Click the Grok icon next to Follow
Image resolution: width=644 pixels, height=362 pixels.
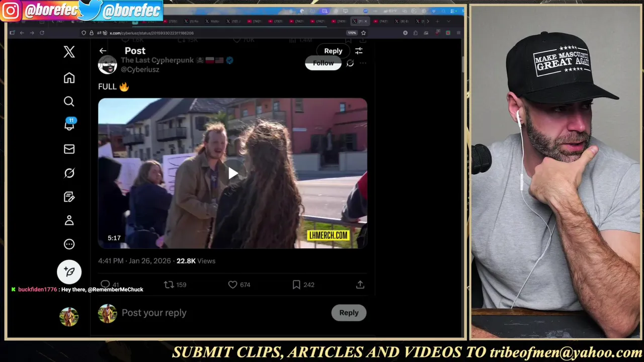click(350, 63)
